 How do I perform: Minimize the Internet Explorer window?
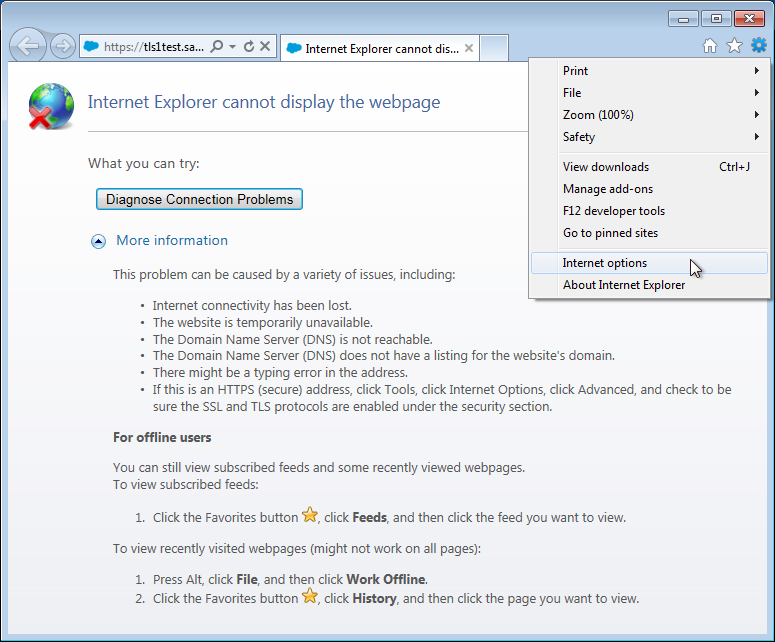click(x=683, y=19)
